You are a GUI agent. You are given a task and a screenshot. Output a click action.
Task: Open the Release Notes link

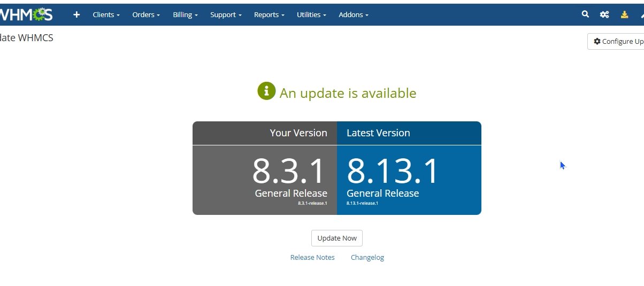click(x=312, y=258)
